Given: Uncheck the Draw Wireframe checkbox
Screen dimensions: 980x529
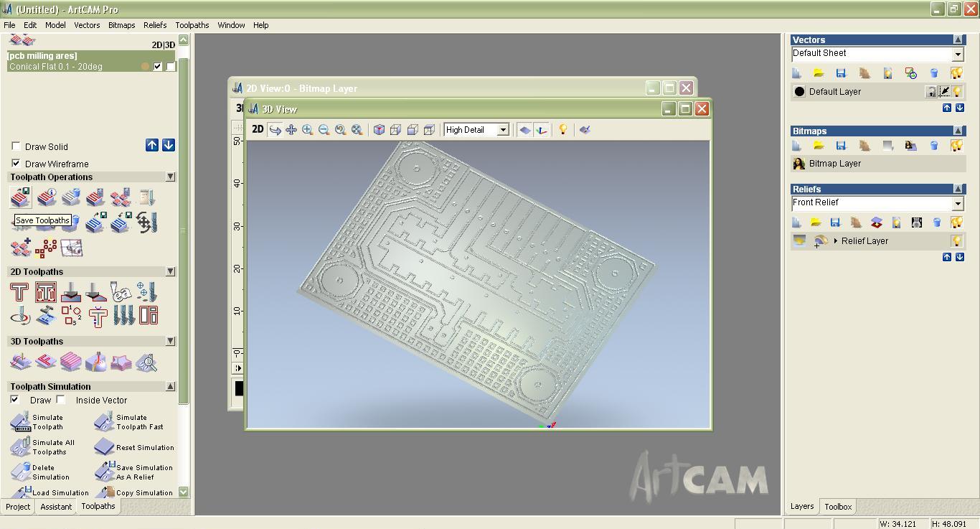Looking at the screenshot, I should click(16, 164).
